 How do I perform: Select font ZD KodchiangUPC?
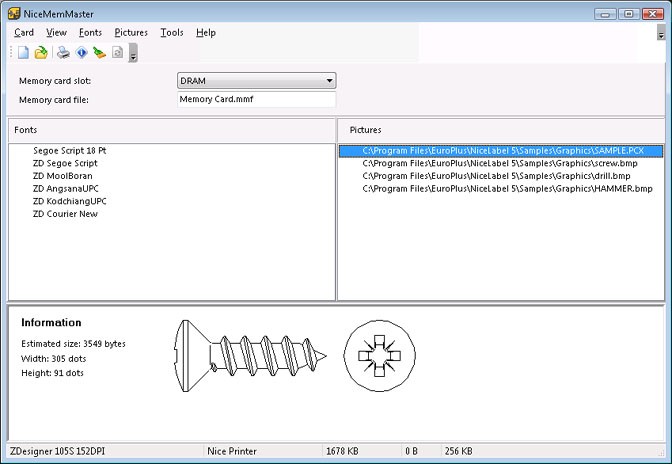(69, 201)
